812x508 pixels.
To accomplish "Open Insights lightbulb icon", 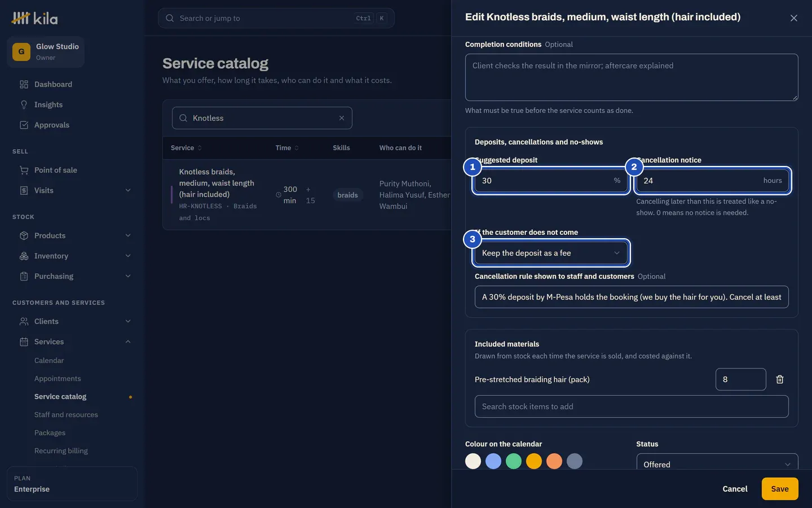I will click(x=24, y=105).
